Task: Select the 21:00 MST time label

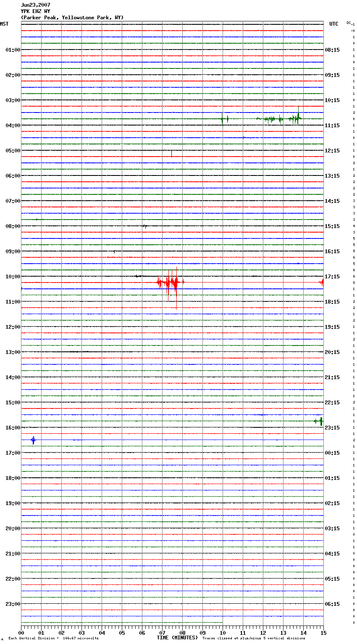Action: 13,554
